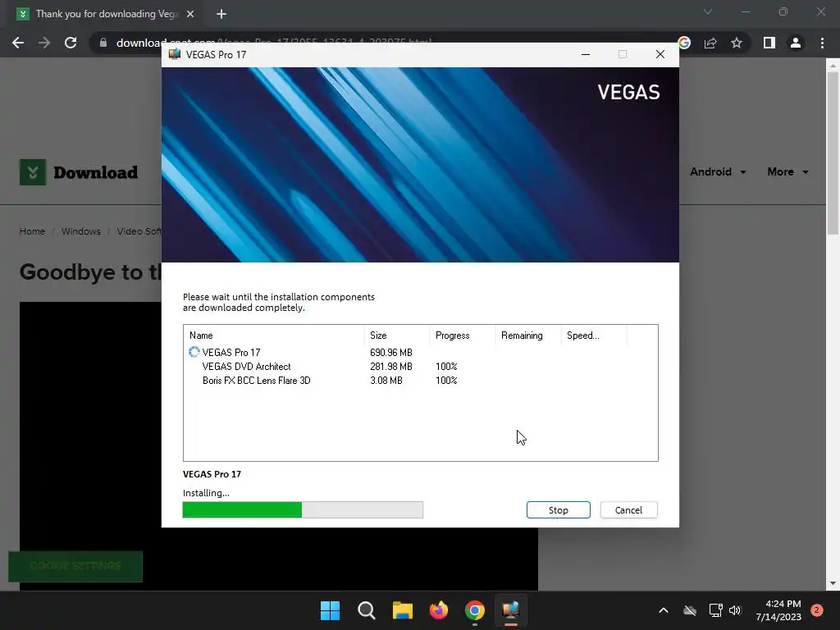Click the Progress column header
The width and height of the screenshot is (840, 630).
click(x=463, y=336)
